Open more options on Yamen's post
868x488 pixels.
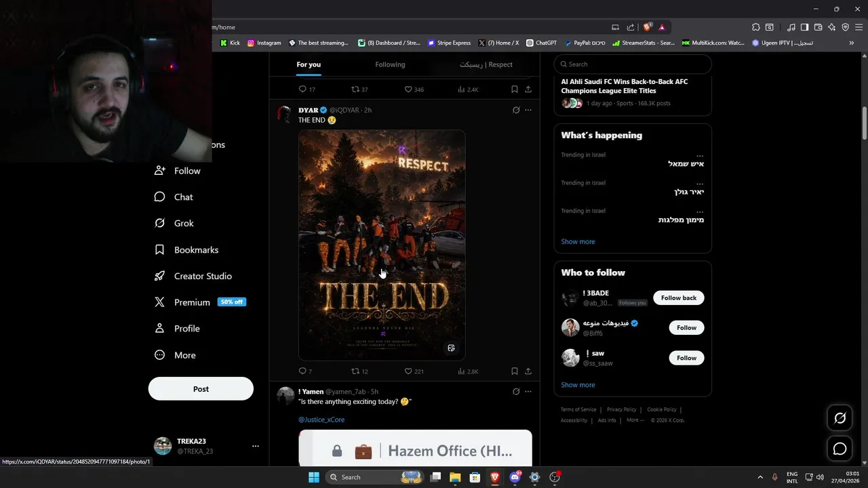(x=528, y=392)
